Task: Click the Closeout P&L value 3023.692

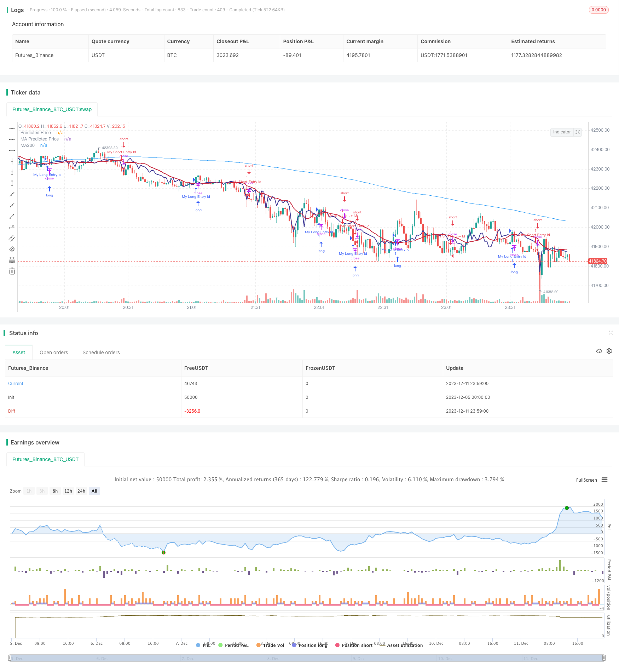Action: pyautogui.click(x=227, y=55)
